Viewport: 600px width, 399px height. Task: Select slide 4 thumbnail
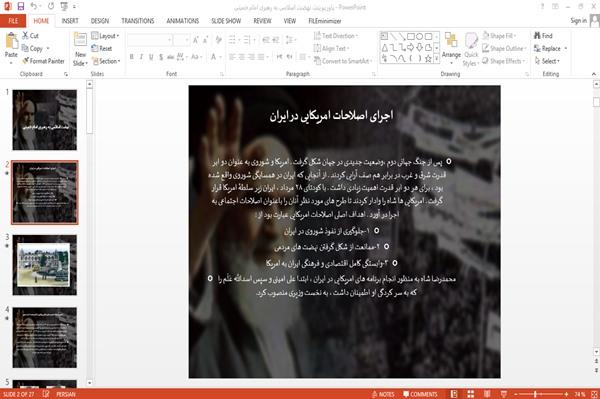[x=45, y=337]
